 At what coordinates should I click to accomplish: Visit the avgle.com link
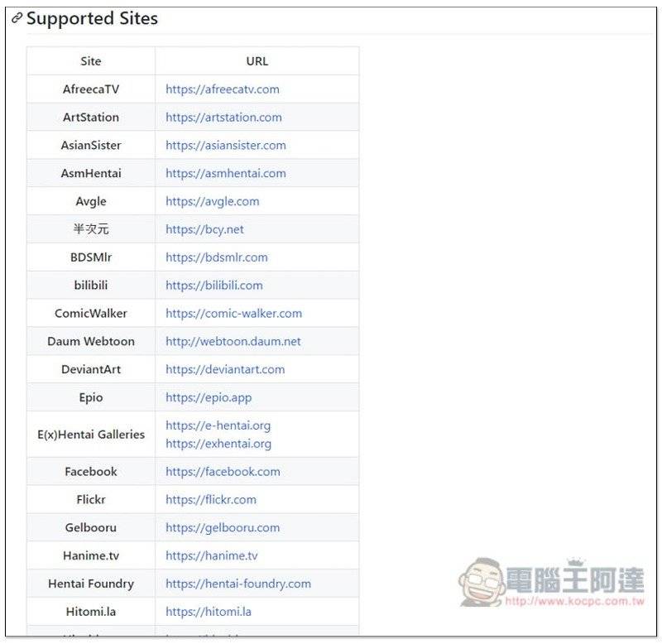tap(213, 201)
